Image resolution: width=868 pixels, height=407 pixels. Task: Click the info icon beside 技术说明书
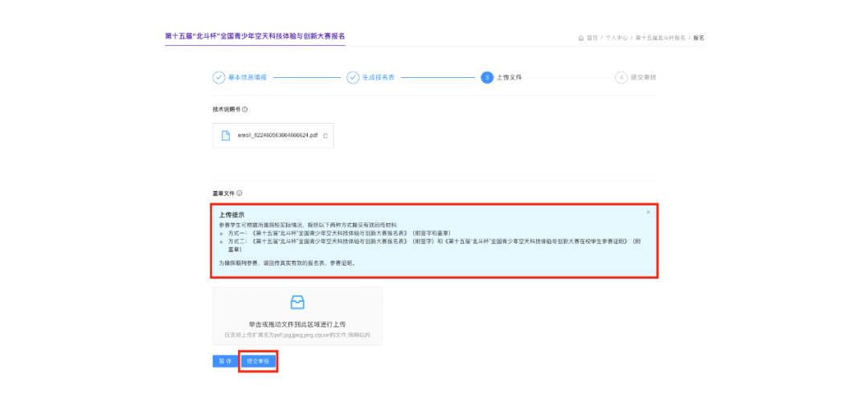point(244,109)
